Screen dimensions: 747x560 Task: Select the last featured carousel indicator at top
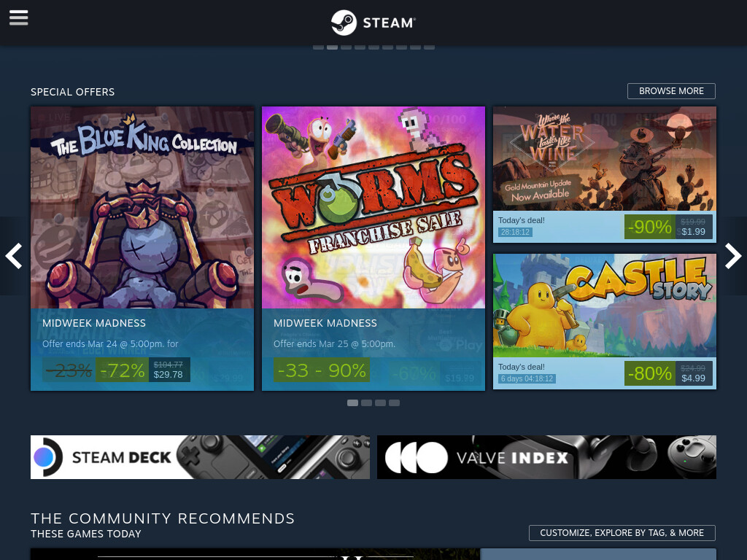(x=429, y=47)
